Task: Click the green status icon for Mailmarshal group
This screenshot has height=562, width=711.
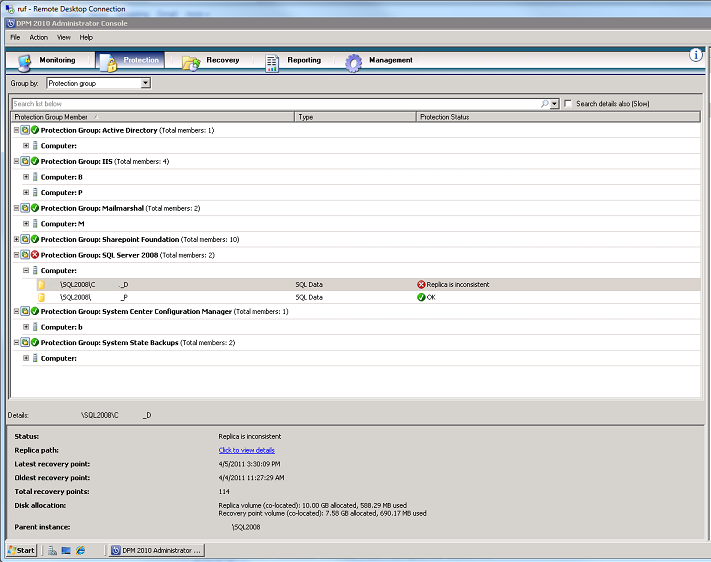Action: point(35,208)
